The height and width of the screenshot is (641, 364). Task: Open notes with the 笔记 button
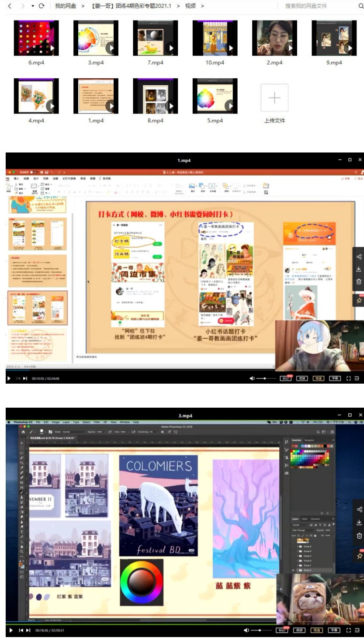285,378
